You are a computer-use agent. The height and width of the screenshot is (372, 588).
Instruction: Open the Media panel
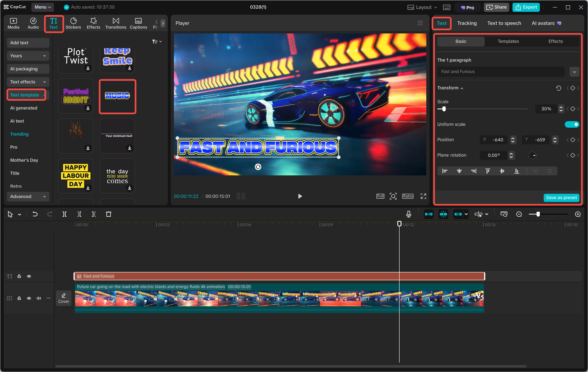[13, 23]
